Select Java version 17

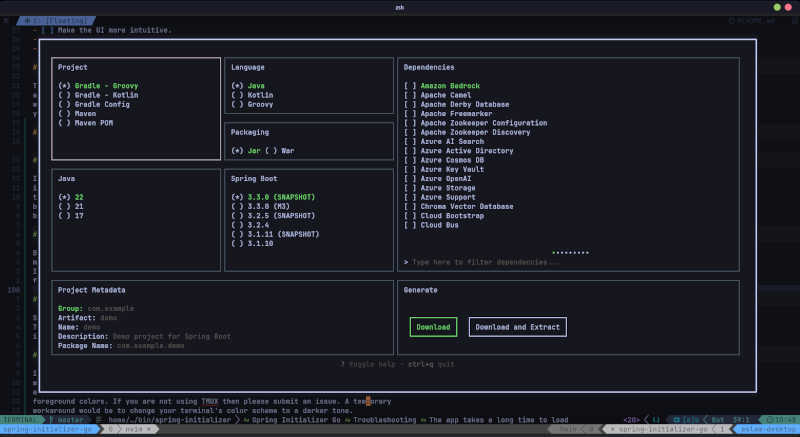click(x=71, y=216)
